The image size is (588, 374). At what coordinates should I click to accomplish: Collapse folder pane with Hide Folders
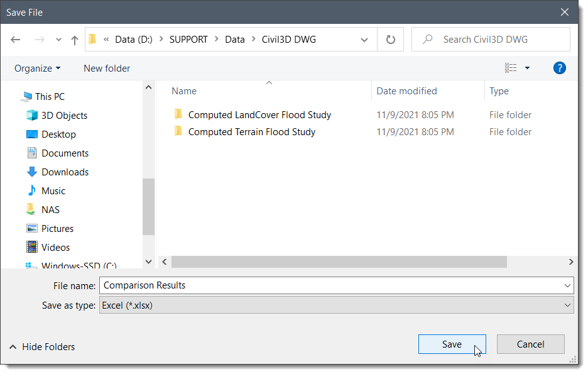(x=42, y=346)
